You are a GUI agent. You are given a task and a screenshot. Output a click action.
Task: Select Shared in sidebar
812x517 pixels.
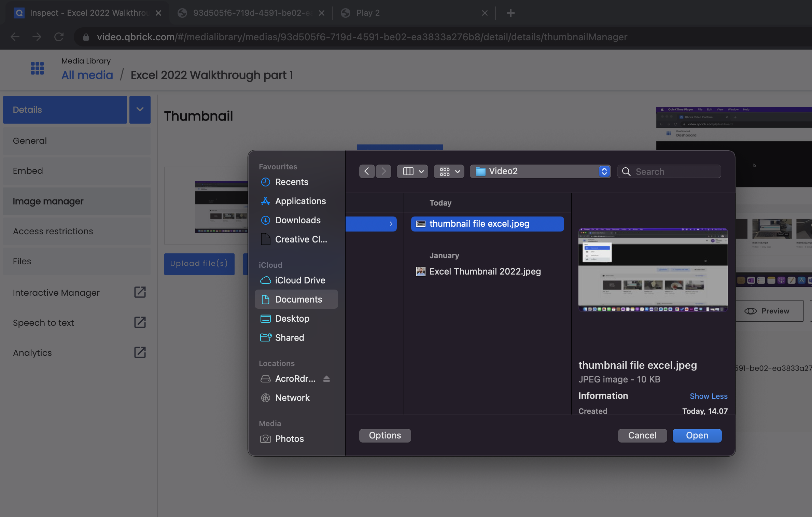(x=296, y=338)
